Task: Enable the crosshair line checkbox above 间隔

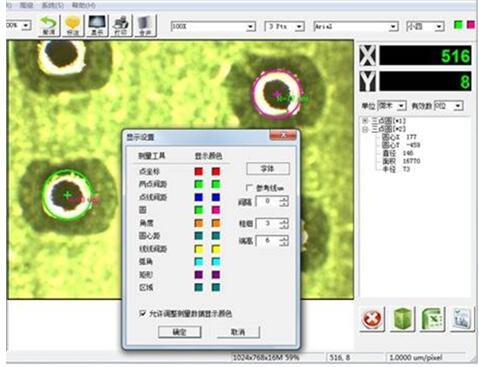Action: (249, 188)
